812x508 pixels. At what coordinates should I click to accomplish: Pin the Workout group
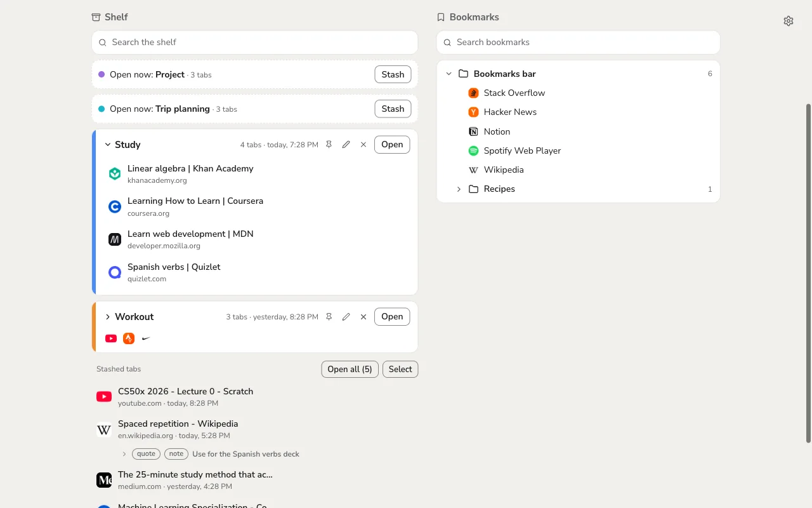point(329,317)
